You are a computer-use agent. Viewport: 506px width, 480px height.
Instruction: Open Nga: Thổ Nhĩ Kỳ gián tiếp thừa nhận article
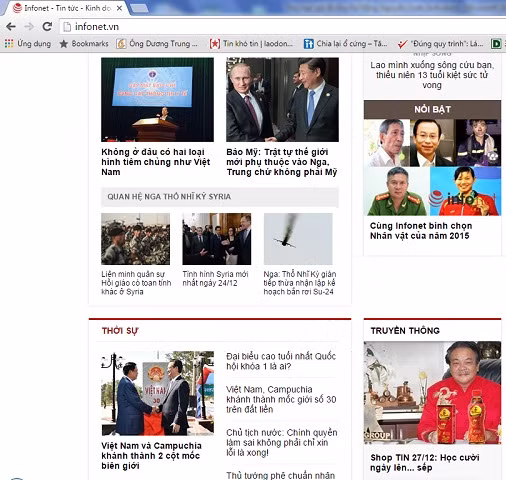click(300, 283)
